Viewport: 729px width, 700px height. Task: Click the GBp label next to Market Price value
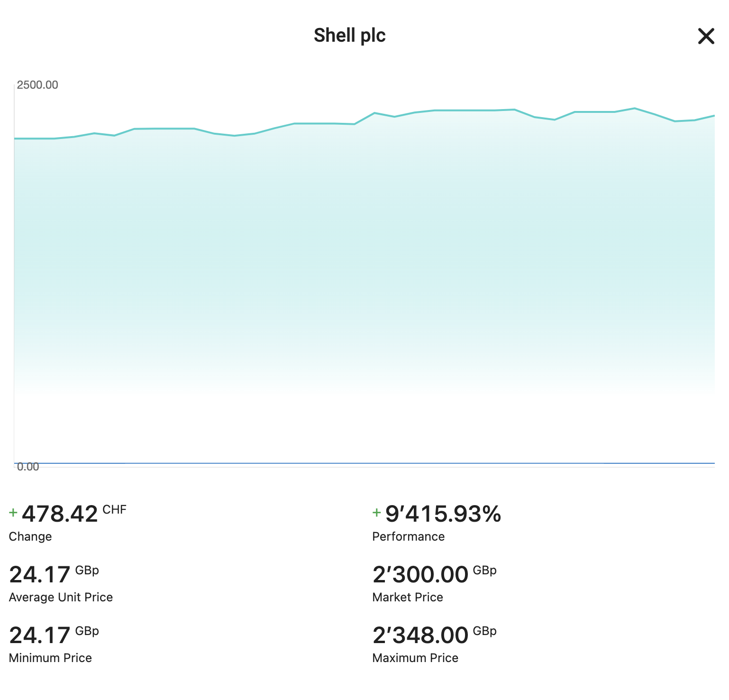pyautogui.click(x=485, y=570)
